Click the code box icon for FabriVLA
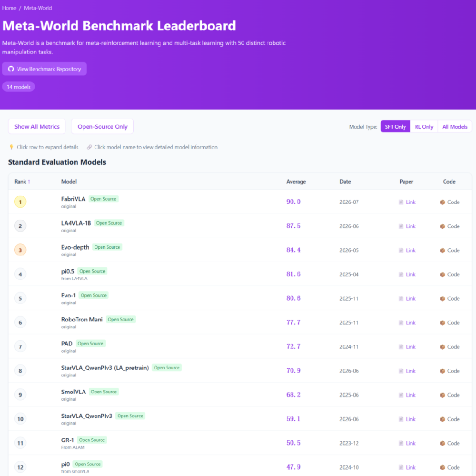 coord(443,202)
